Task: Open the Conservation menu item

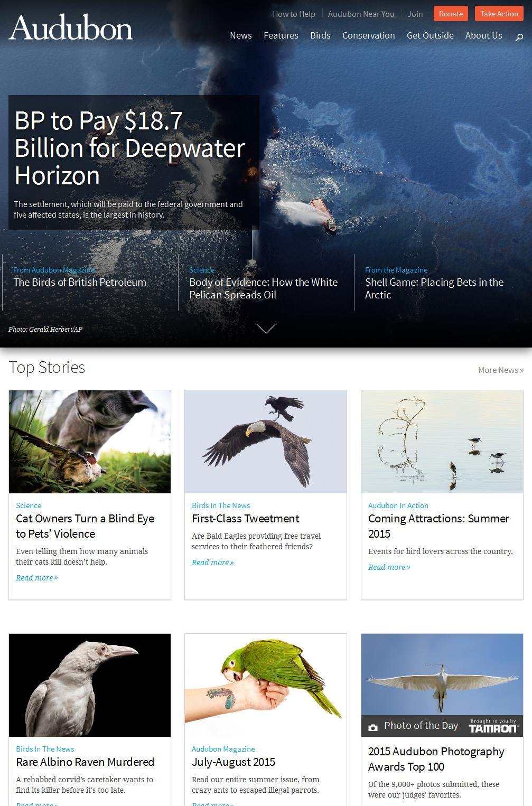Action: click(368, 35)
